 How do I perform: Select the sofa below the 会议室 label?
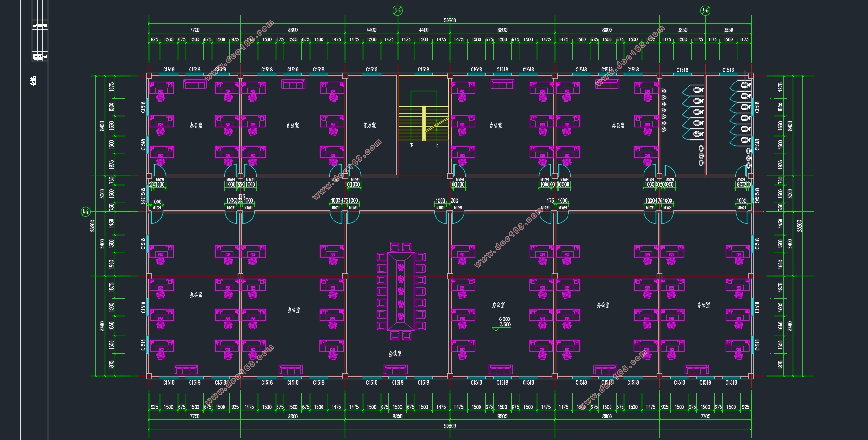point(396,369)
